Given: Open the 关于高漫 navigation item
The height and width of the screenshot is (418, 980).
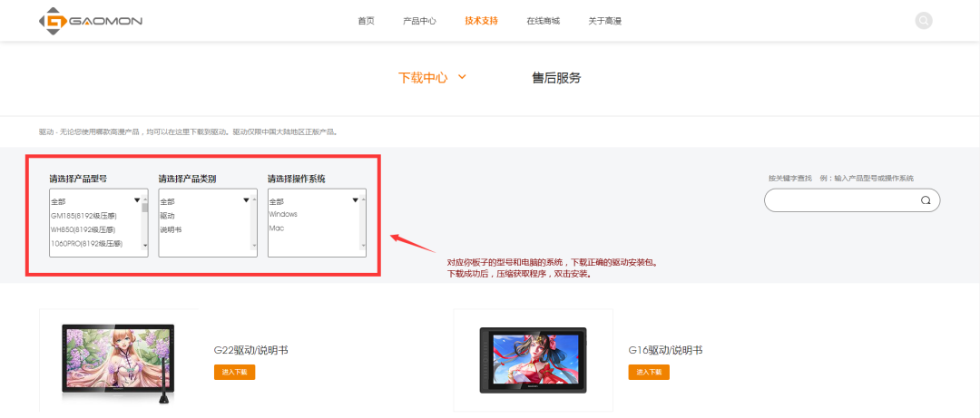Looking at the screenshot, I should click(x=605, y=21).
